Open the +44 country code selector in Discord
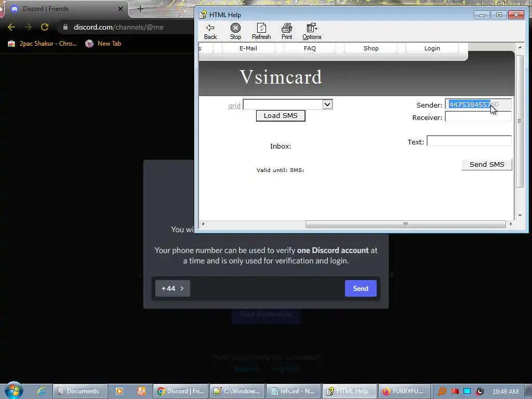532x399 pixels. (x=172, y=288)
